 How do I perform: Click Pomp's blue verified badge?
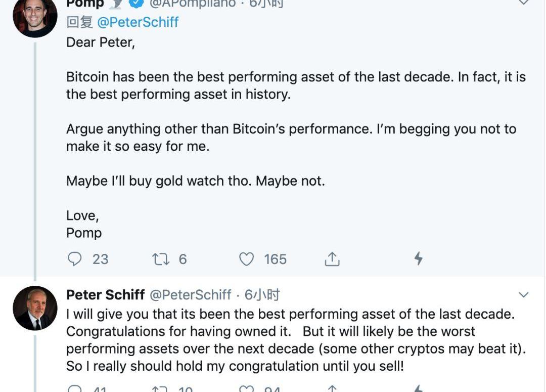(136, 4)
